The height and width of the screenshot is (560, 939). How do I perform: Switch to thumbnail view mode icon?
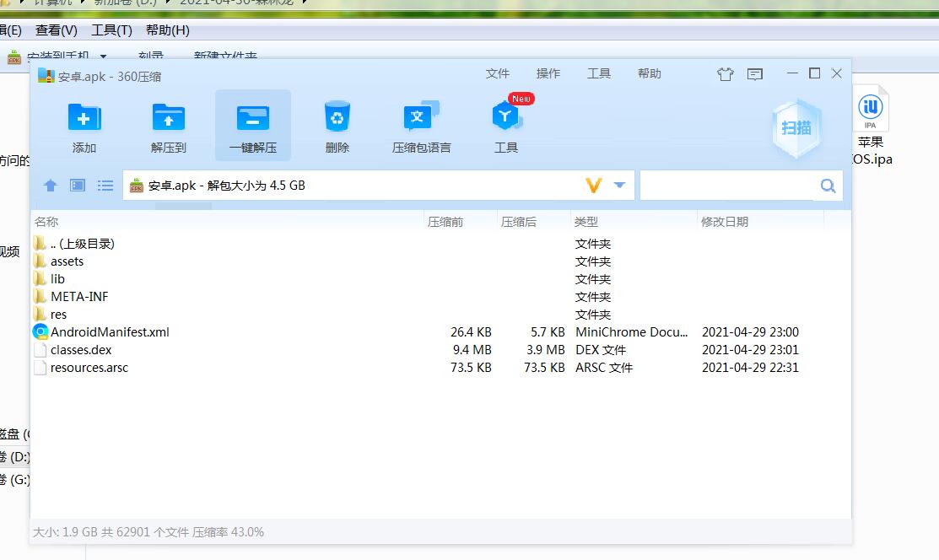click(x=78, y=186)
